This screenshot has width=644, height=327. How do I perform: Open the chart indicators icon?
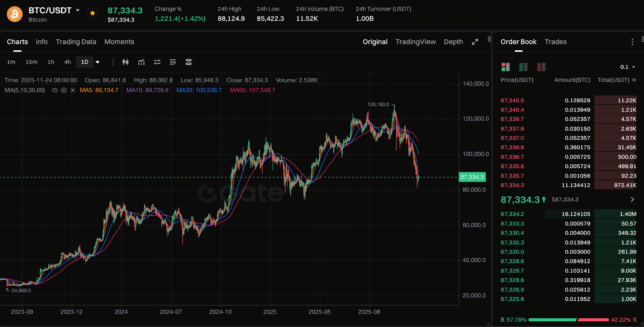point(141,62)
